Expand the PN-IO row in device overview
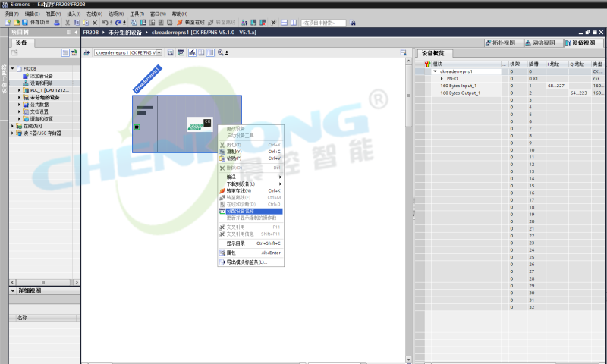 [x=442, y=78]
